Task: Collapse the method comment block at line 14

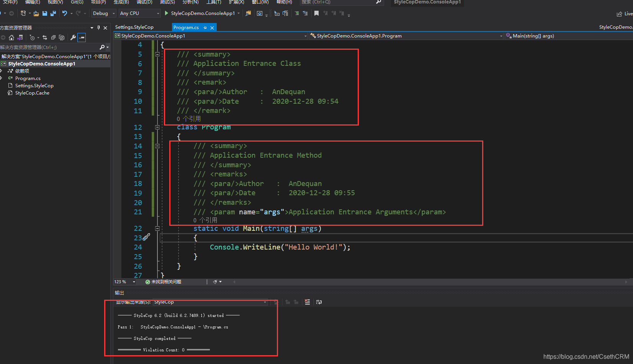Action: pyautogui.click(x=157, y=146)
